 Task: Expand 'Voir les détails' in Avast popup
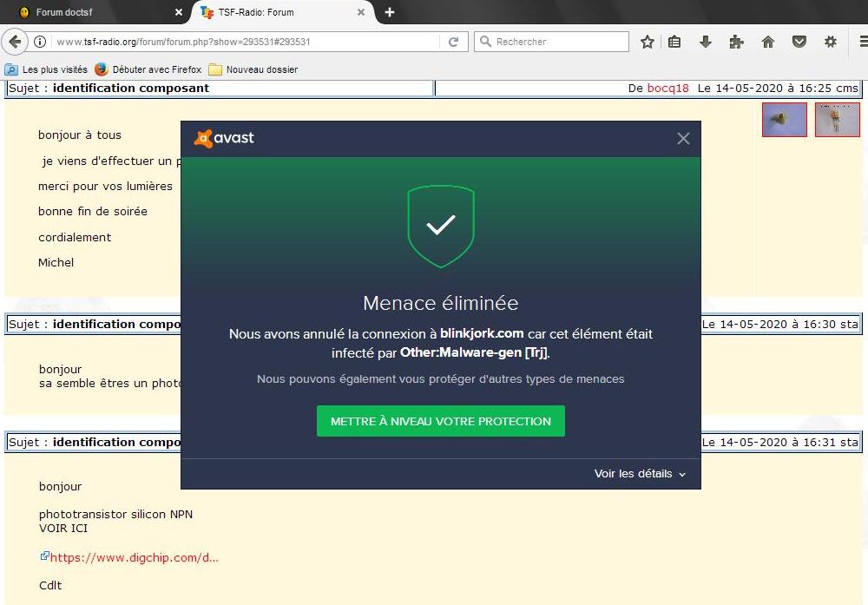(640, 474)
